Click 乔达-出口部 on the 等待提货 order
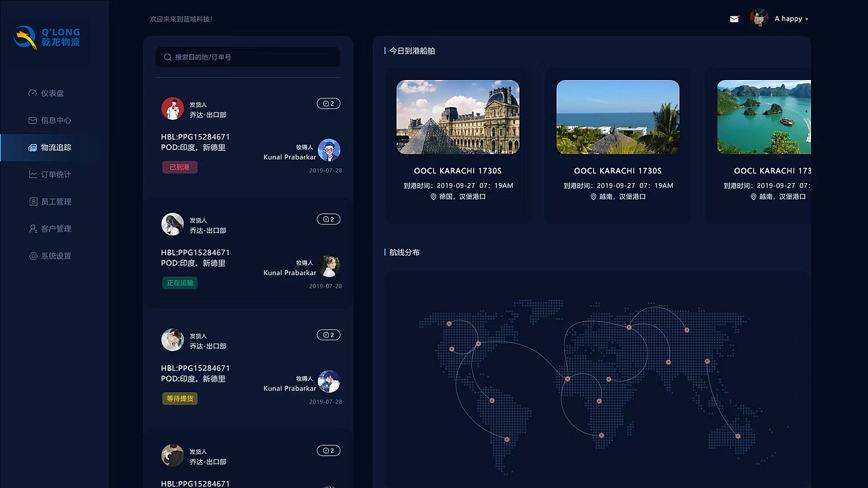868x488 pixels. point(208,346)
